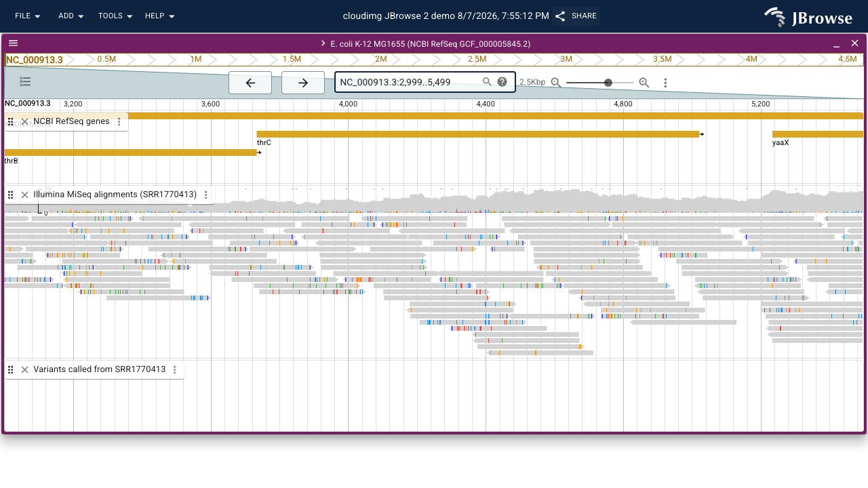This screenshot has width=868, height=488.
Task: Pan left with the back arrow
Action: click(x=250, y=83)
